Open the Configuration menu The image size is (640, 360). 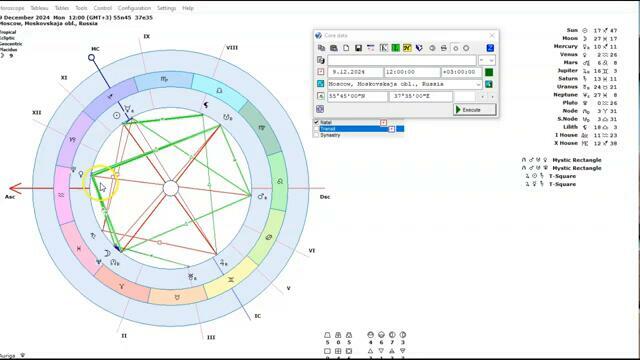[x=134, y=8]
